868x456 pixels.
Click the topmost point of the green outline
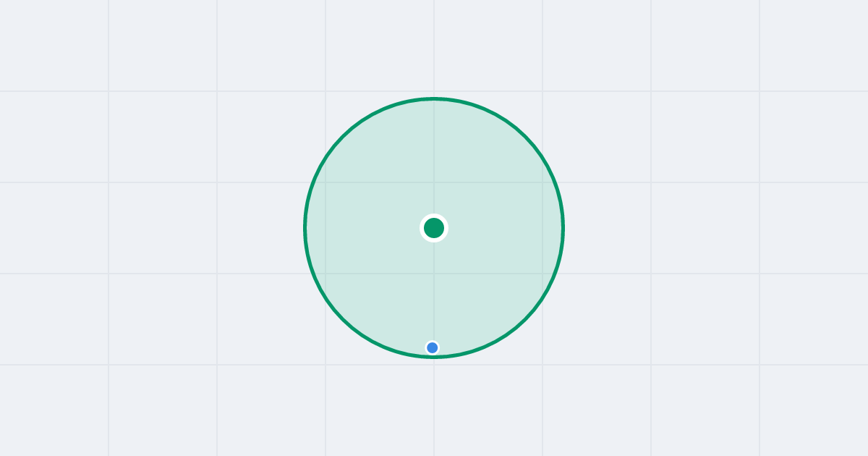pyautogui.click(x=434, y=98)
